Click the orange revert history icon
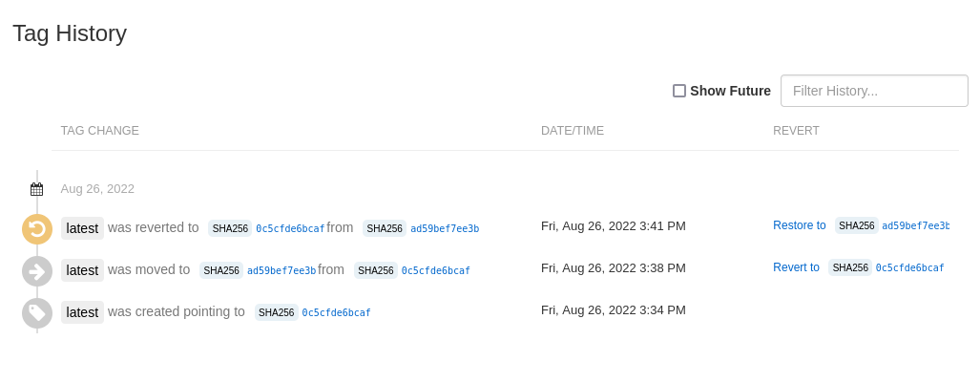Image resolution: width=980 pixels, height=383 pixels. coord(37,228)
